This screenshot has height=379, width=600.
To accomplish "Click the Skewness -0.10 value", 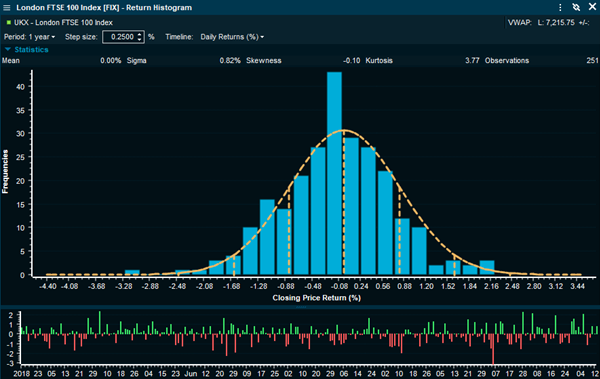I will (x=352, y=60).
